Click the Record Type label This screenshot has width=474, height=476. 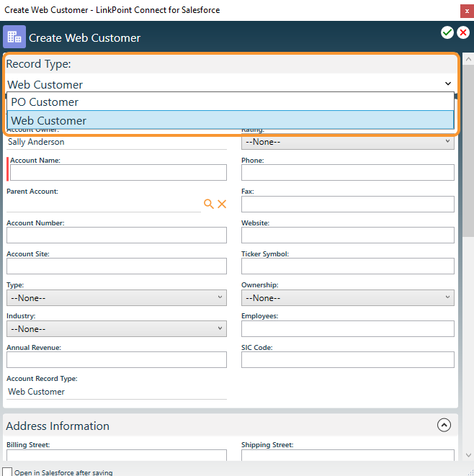39,64
